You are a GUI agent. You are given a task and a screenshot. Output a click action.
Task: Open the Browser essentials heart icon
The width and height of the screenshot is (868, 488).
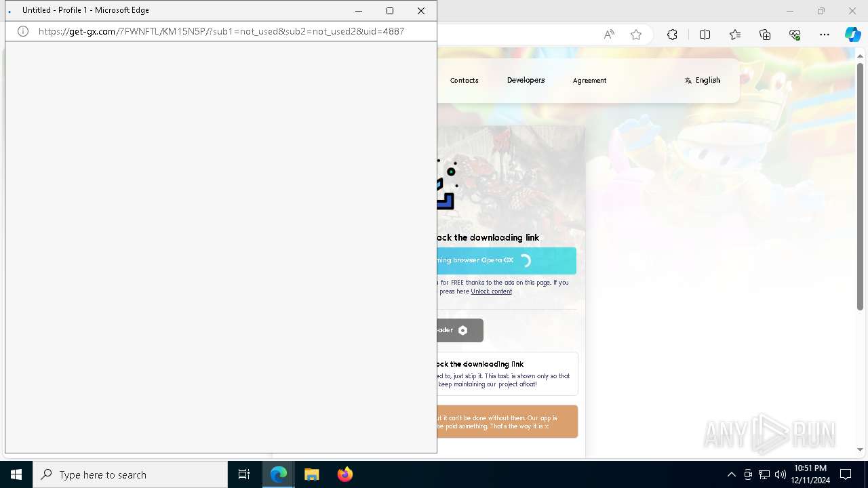[795, 35]
